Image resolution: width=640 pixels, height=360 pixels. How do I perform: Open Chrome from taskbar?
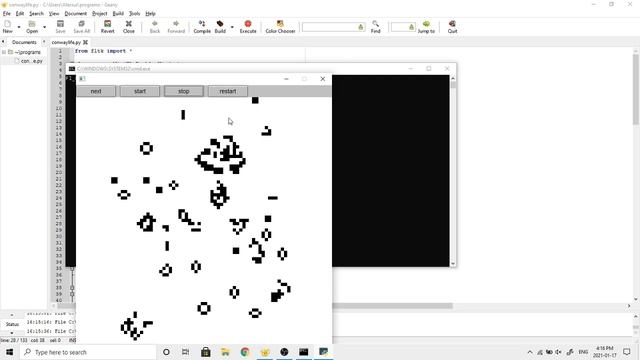245,352
